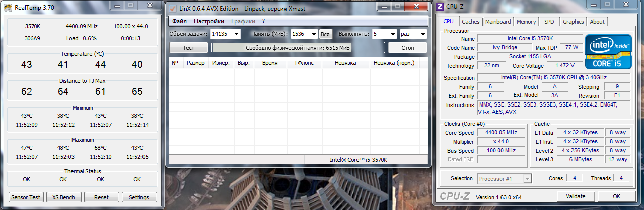This screenshot has width=644, height=210.
Task: Open the About tab in CPU-Z
Action: pyautogui.click(x=597, y=22)
